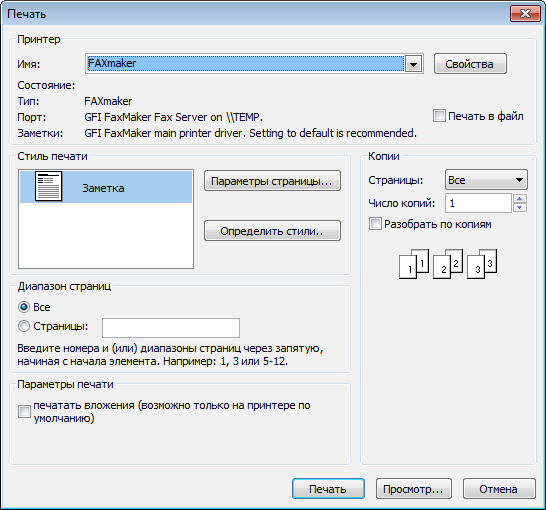
Task: Open the Просмотр preview button
Action: click(414, 488)
